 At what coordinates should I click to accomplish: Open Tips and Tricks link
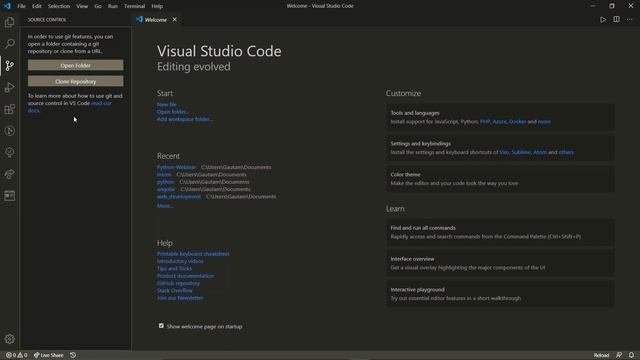pos(174,269)
